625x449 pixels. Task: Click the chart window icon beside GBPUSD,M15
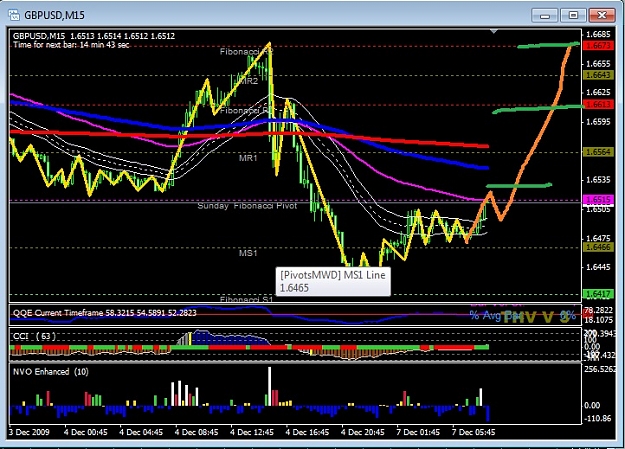pos(14,16)
